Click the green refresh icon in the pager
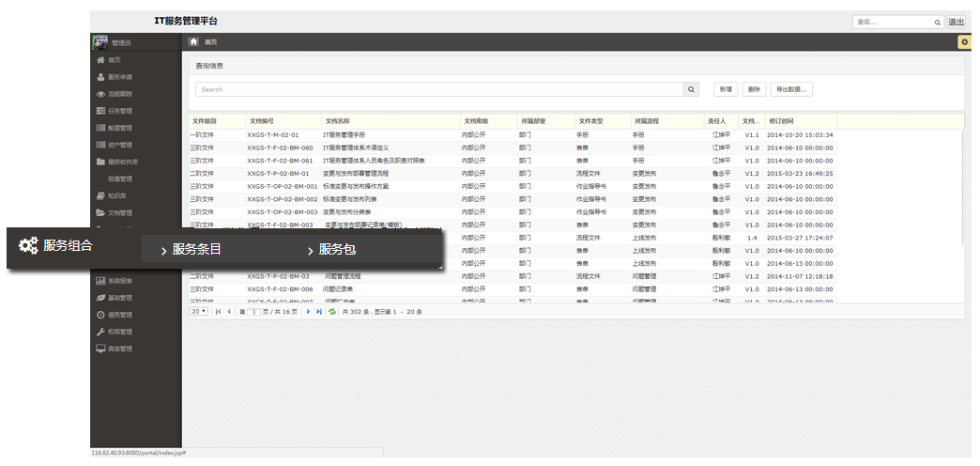This screenshot has width=980, height=466. [331, 311]
